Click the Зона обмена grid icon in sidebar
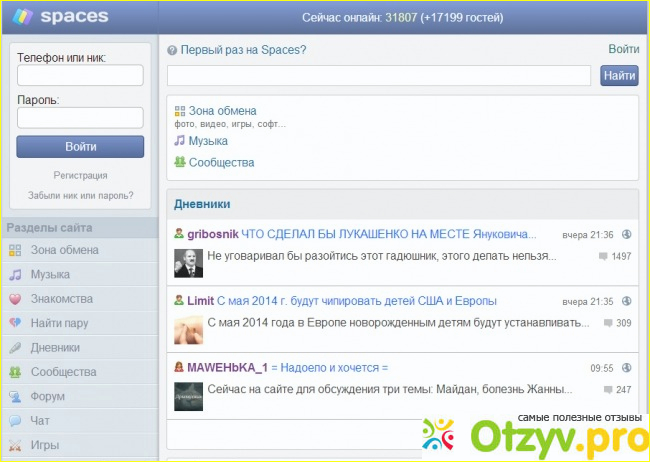Image resolution: width=650 pixels, height=462 pixels. (x=15, y=250)
